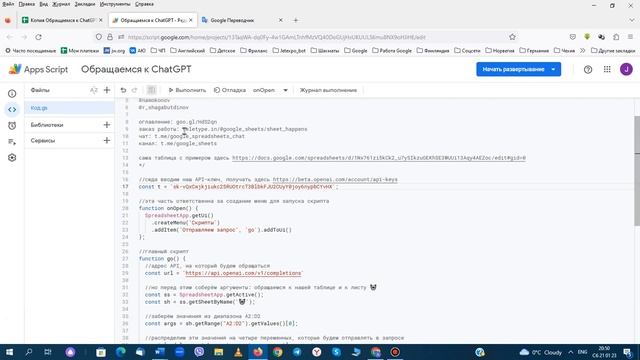The height and width of the screenshot is (360, 640).
Task: Close the Google Переводчик tab
Action: pyautogui.click(x=280, y=20)
